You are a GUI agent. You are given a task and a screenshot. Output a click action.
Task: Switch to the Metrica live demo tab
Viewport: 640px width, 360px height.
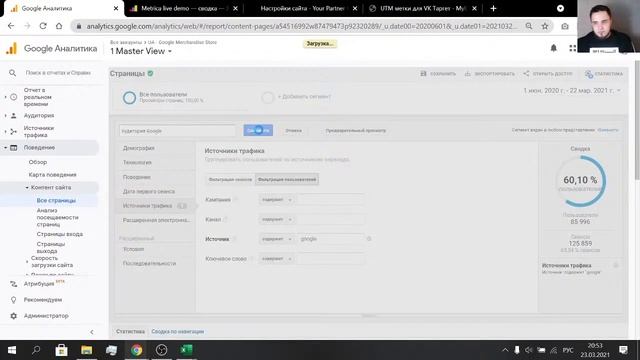click(184, 8)
